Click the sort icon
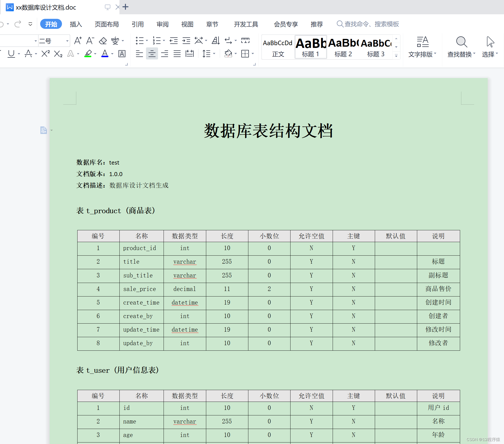 (216, 41)
